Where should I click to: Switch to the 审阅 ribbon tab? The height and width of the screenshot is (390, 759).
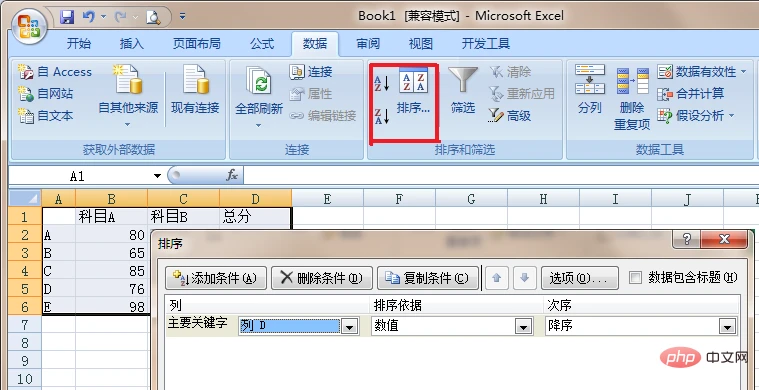click(x=368, y=44)
